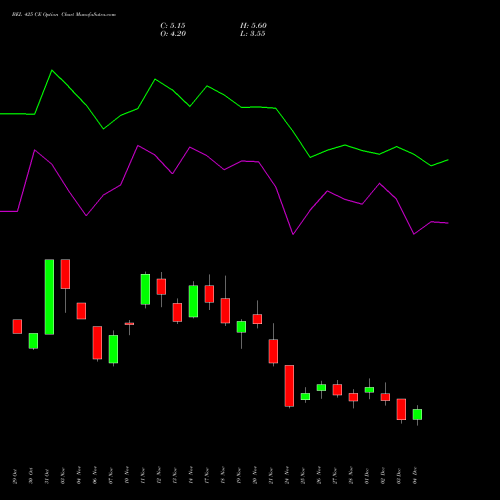Click the purple indicator line's lowest trough

tap(293, 235)
